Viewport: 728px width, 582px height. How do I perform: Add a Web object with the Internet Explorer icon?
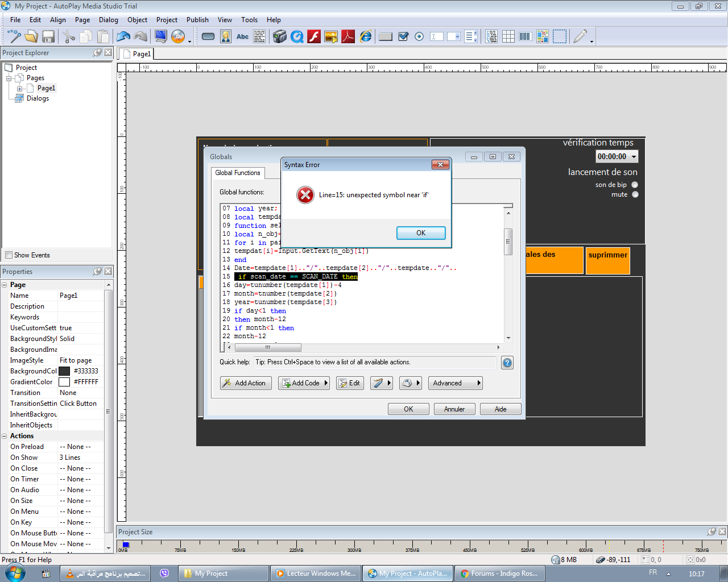point(365,36)
